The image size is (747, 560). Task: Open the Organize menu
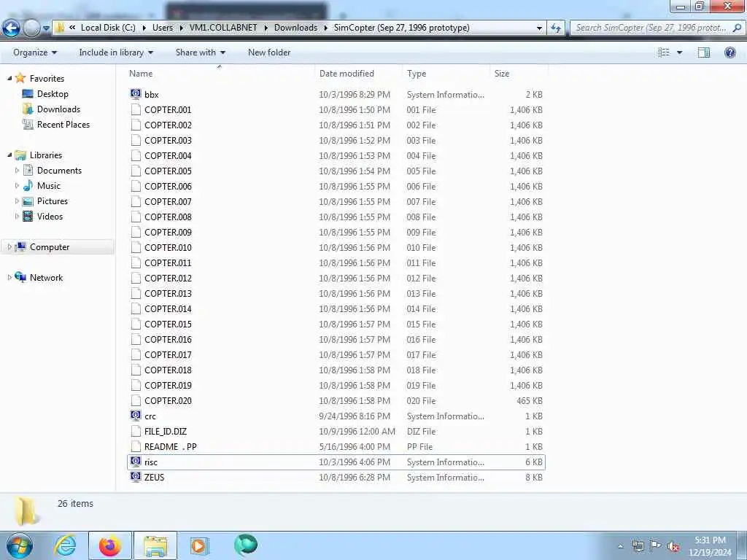[35, 52]
